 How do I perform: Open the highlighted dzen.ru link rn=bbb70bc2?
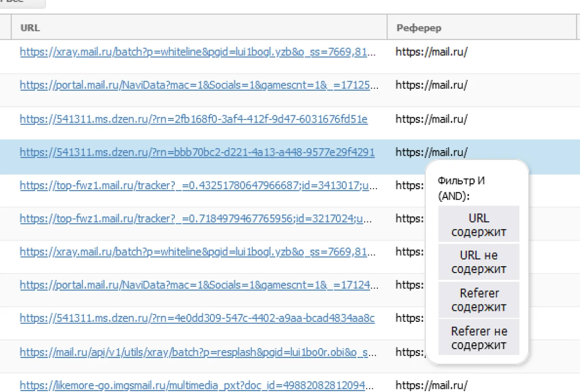[x=197, y=152]
